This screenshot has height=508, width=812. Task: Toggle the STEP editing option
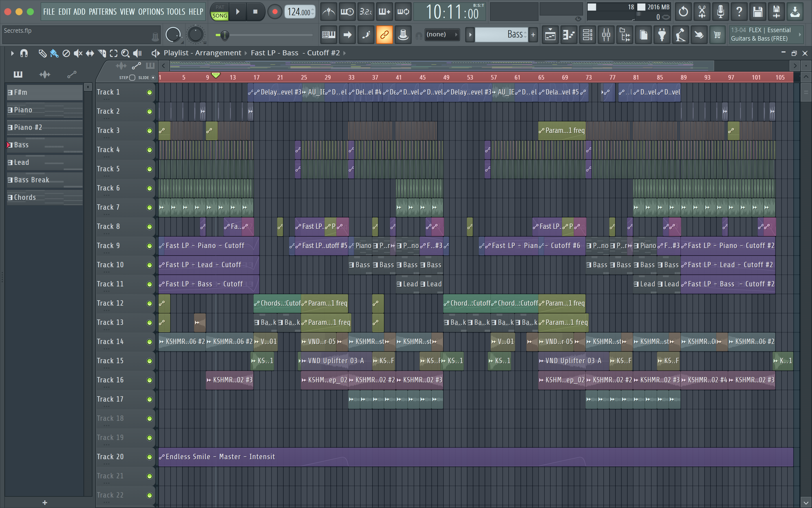(x=127, y=78)
